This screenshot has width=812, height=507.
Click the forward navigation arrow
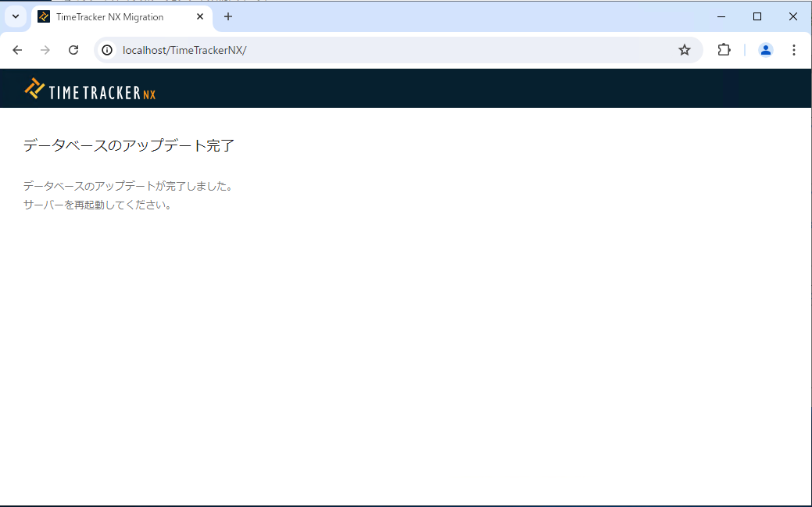45,50
